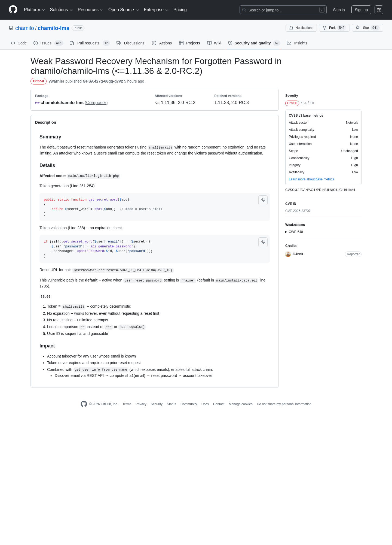Open the Platform dropdown menu
This screenshot has width=392, height=545.
click(x=34, y=10)
